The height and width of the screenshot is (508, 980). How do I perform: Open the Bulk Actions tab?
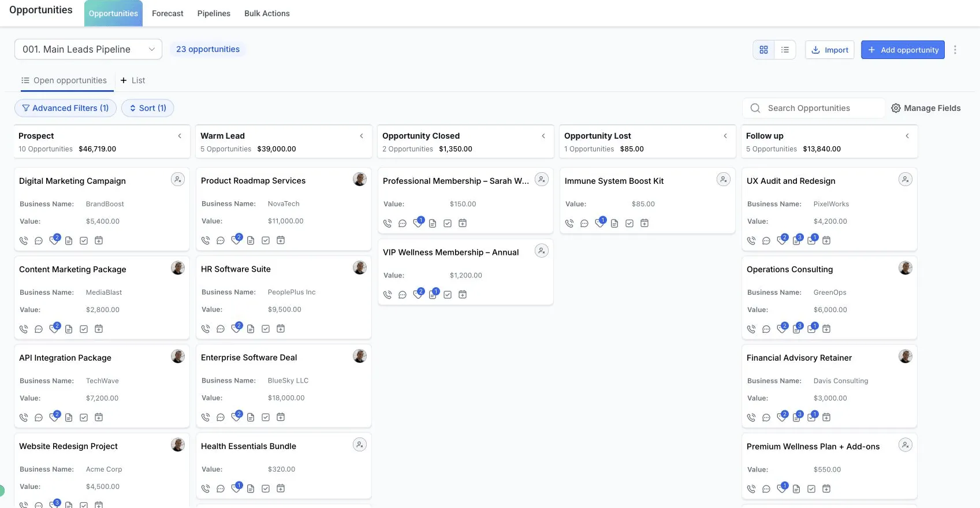pyautogui.click(x=267, y=13)
